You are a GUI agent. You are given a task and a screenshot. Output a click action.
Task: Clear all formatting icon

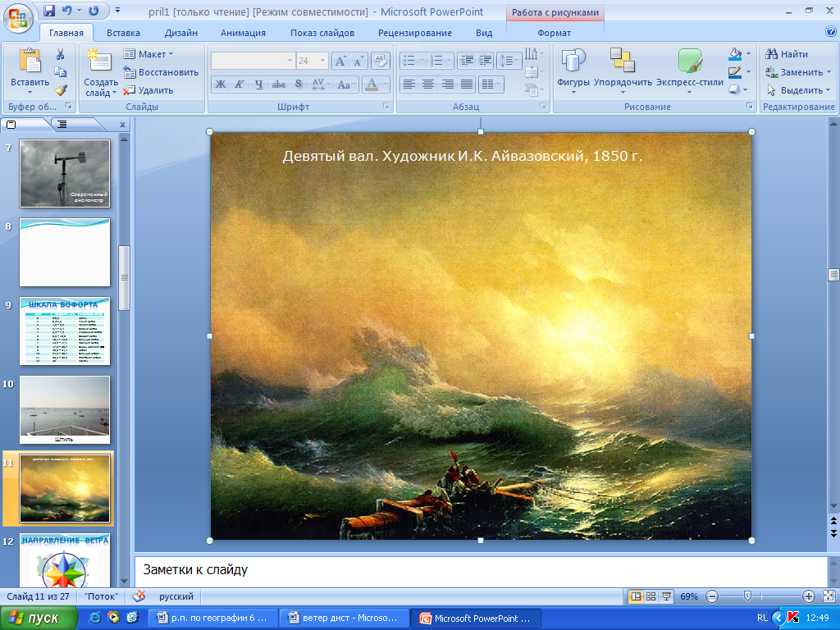coord(381,61)
